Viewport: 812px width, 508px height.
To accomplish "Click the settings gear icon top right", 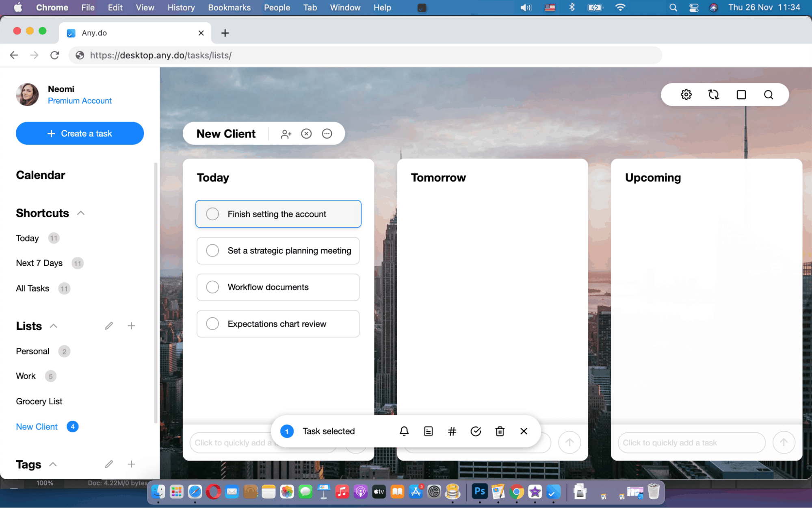I will point(687,94).
